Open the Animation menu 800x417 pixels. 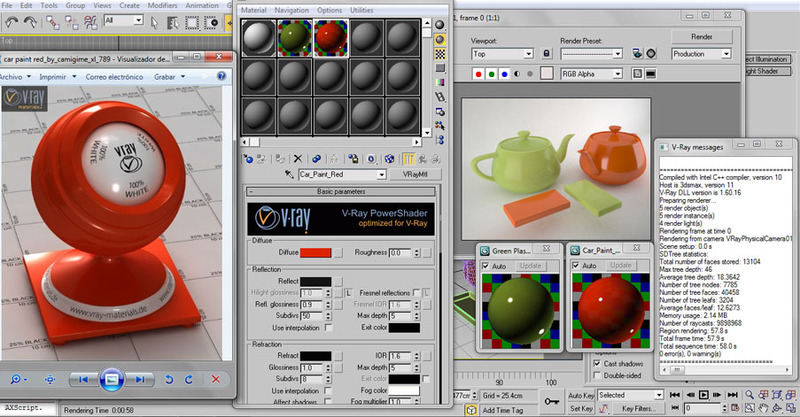(202, 6)
